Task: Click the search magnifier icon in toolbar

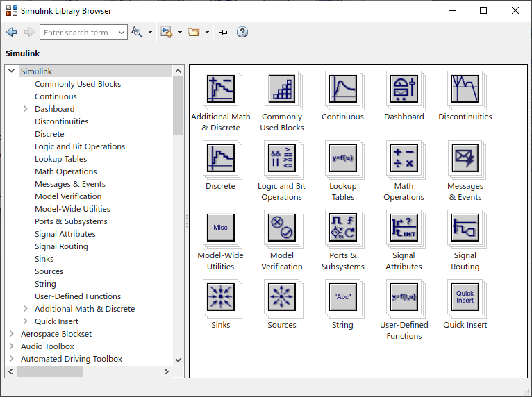Action: point(137,32)
